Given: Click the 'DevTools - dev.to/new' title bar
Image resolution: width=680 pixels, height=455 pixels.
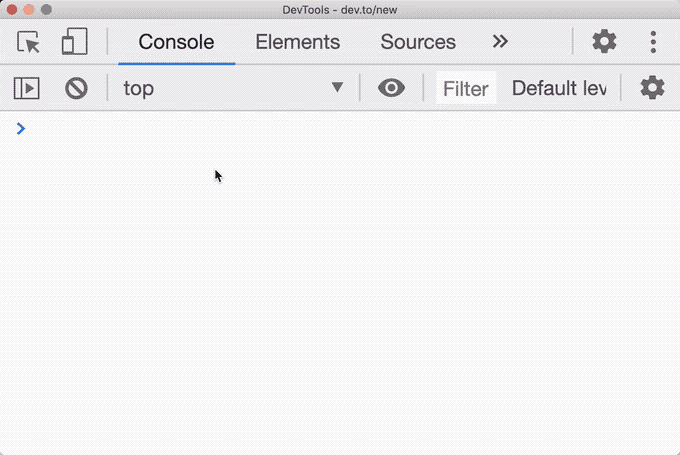Looking at the screenshot, I should pos(340,10).
